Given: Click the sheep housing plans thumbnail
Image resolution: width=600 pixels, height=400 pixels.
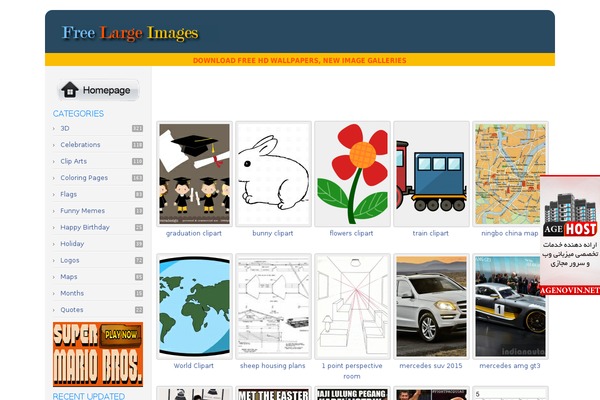Looking at the screenshot, I should [x=273, y=306].
